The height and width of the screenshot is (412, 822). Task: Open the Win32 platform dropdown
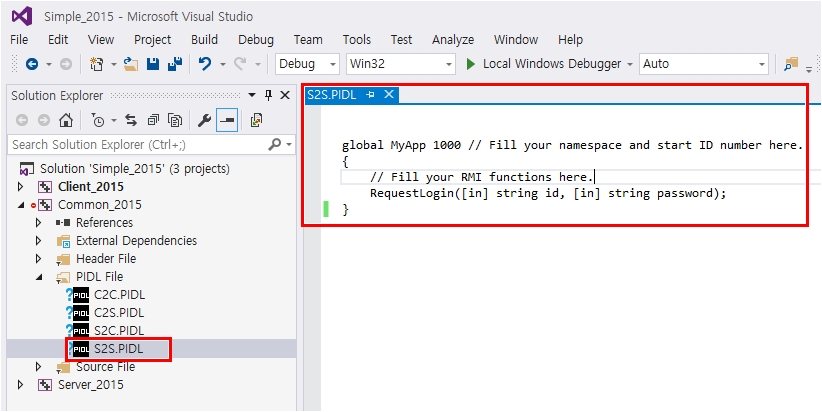pos(400,64)
